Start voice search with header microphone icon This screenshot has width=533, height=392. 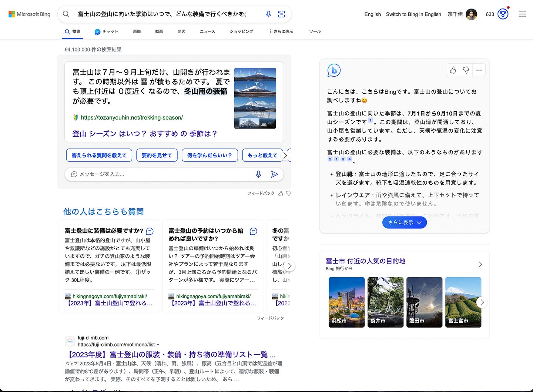coord(269,14)
